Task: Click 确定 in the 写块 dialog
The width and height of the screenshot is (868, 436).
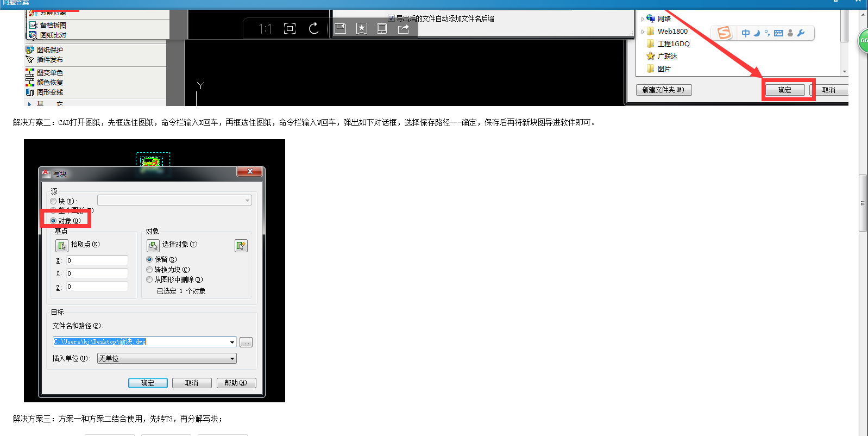Action: pyautogui.click(x=148, y=383)
